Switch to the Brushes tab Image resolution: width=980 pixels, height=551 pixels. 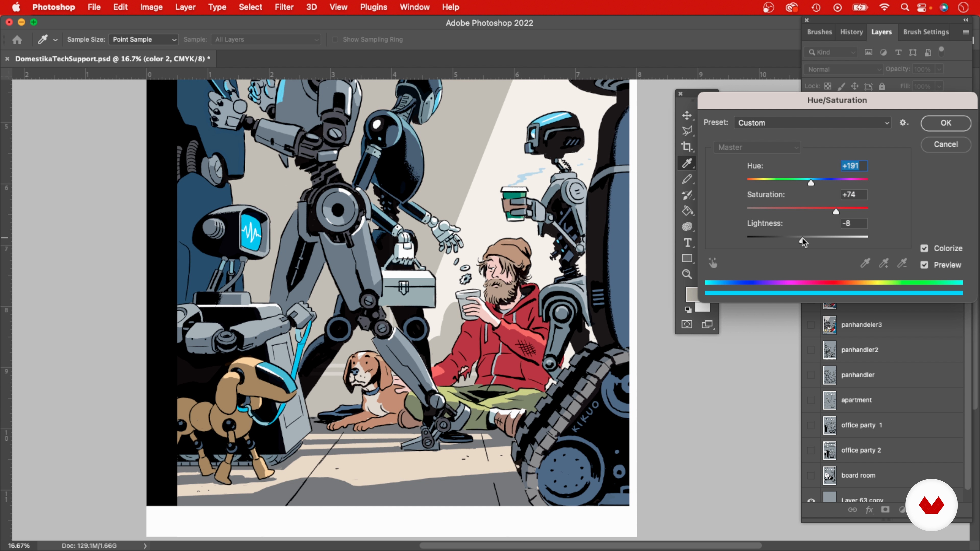click(x=819, y=32)
